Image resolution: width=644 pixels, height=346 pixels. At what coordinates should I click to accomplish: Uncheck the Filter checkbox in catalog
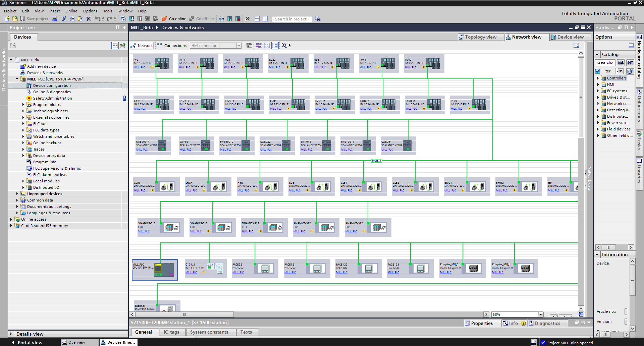[x=598, y=71]
